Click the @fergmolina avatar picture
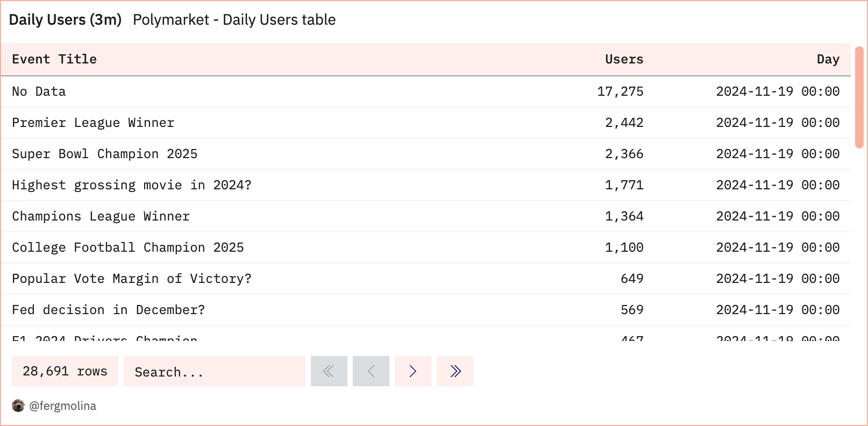This screenshot has height=426, width=868. click(18, 406)
